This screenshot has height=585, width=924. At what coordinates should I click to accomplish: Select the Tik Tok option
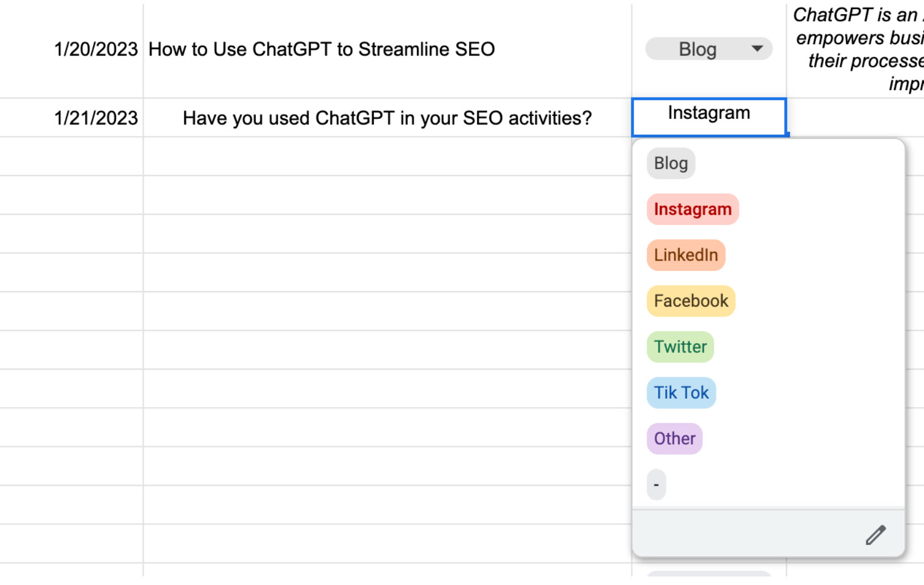pyautogui.click(x=681, y=392)
